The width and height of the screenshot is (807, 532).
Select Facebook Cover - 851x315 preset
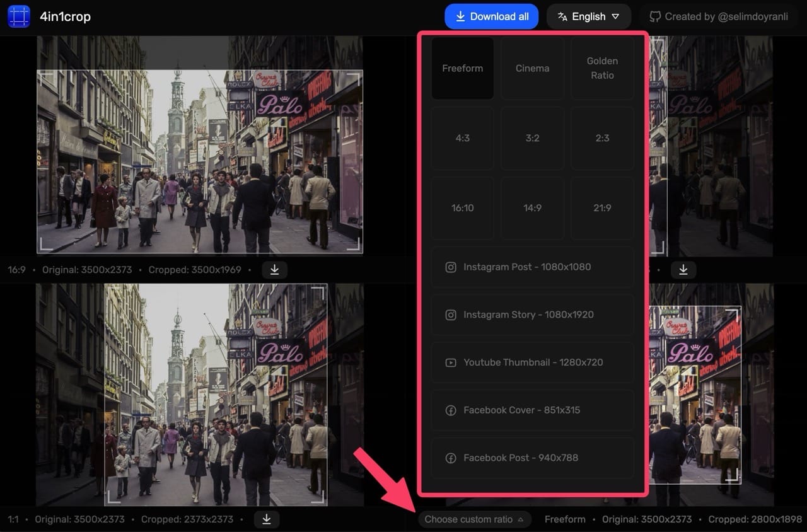pyautogui.click(x=533, y=410)
